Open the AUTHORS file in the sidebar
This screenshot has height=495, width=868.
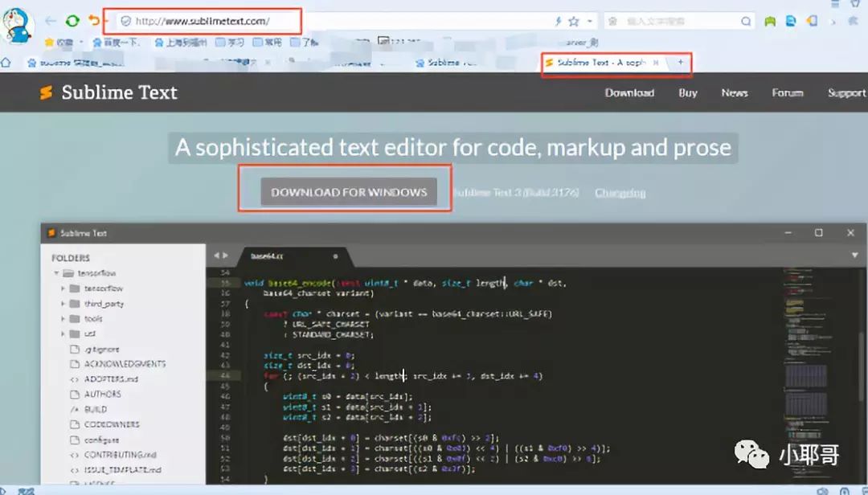click(96, 395)
